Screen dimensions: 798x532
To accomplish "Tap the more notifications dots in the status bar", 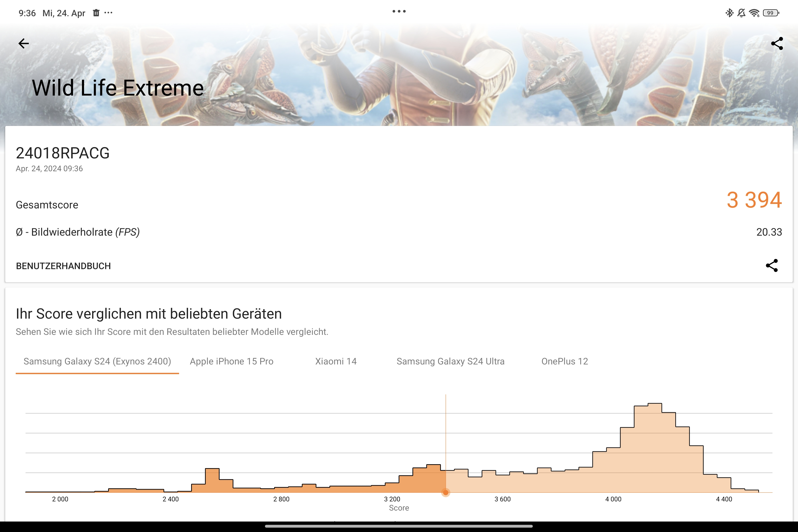I will click(x=108, y=13).
